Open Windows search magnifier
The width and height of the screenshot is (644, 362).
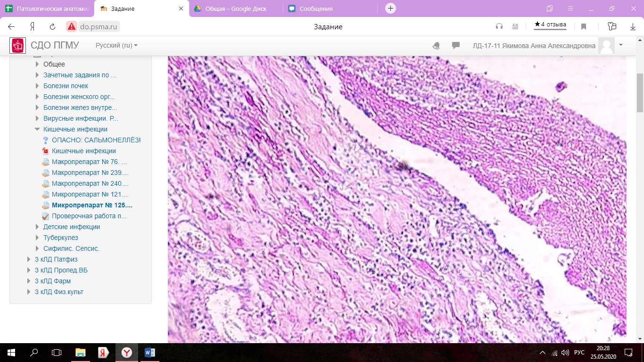click(x=34, y=353)
